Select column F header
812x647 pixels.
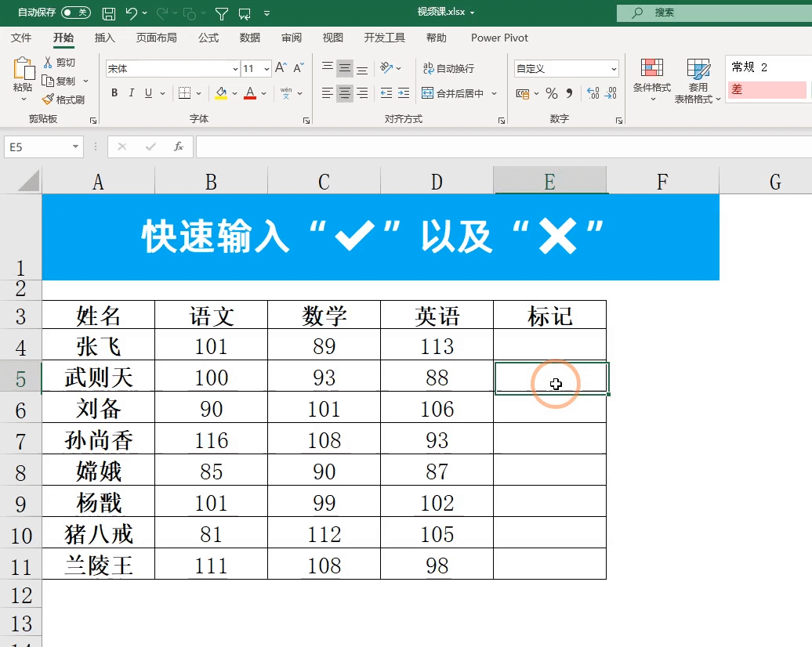coord(662,181)
